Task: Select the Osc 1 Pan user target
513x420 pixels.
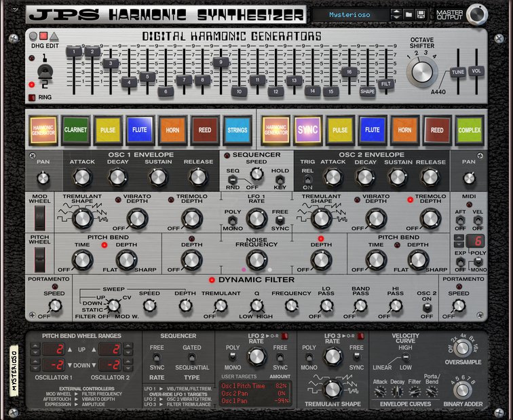Action: click(254, 401)
